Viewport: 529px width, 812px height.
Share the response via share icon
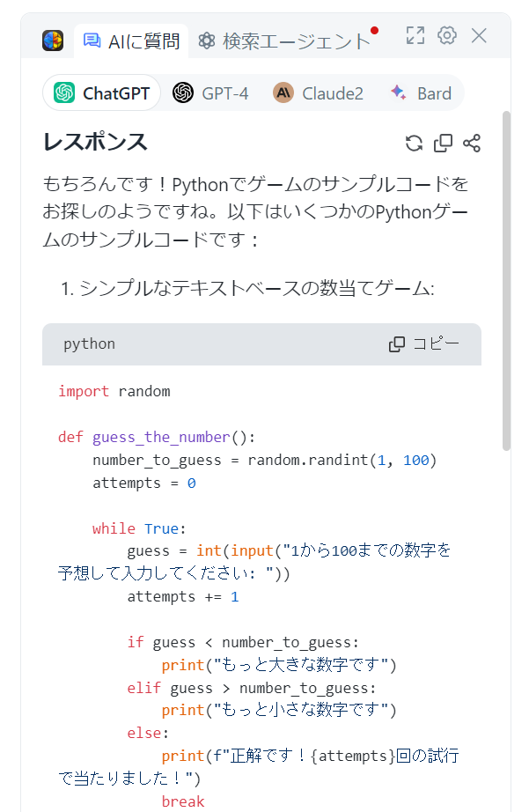point(472,143)
